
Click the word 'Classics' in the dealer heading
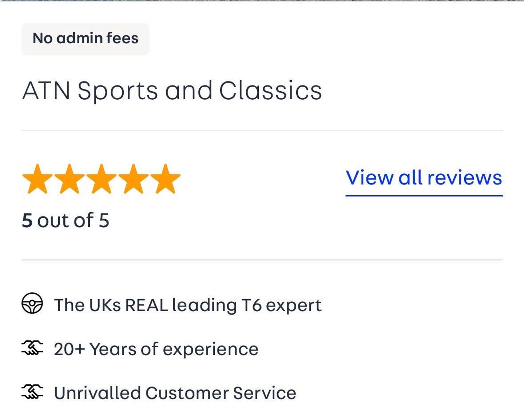(270, 90)
